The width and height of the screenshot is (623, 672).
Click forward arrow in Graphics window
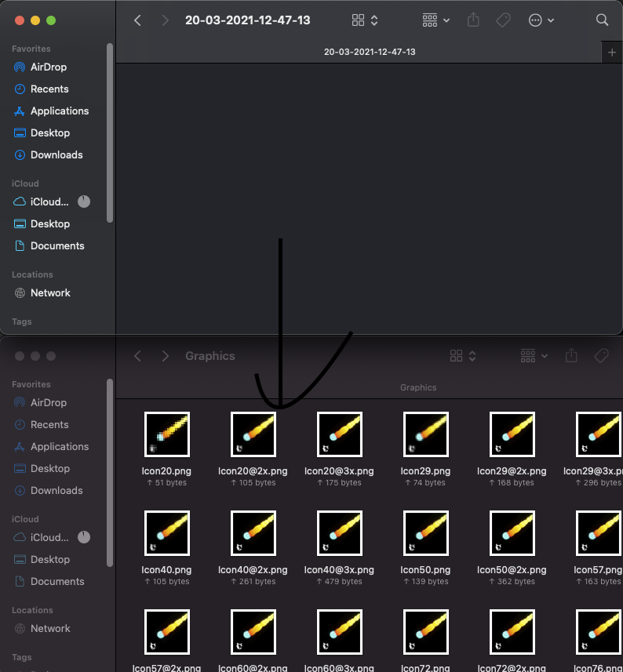click(x=165, y=356)
